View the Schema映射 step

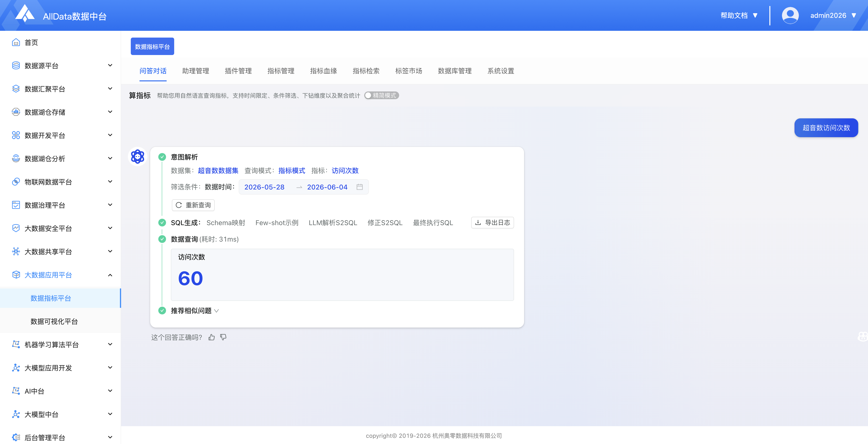click(226, 223)
